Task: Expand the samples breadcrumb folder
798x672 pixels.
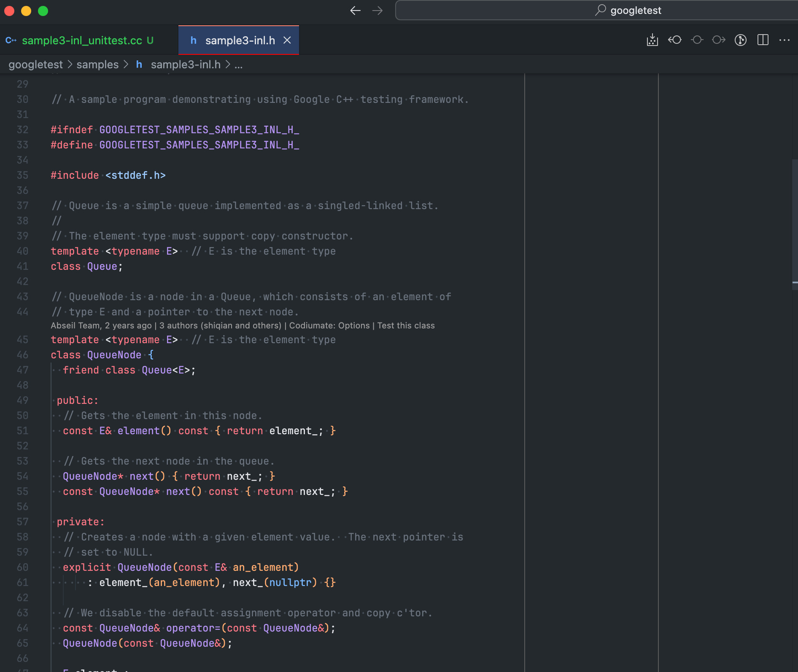Action: click(x=97, y=65)
